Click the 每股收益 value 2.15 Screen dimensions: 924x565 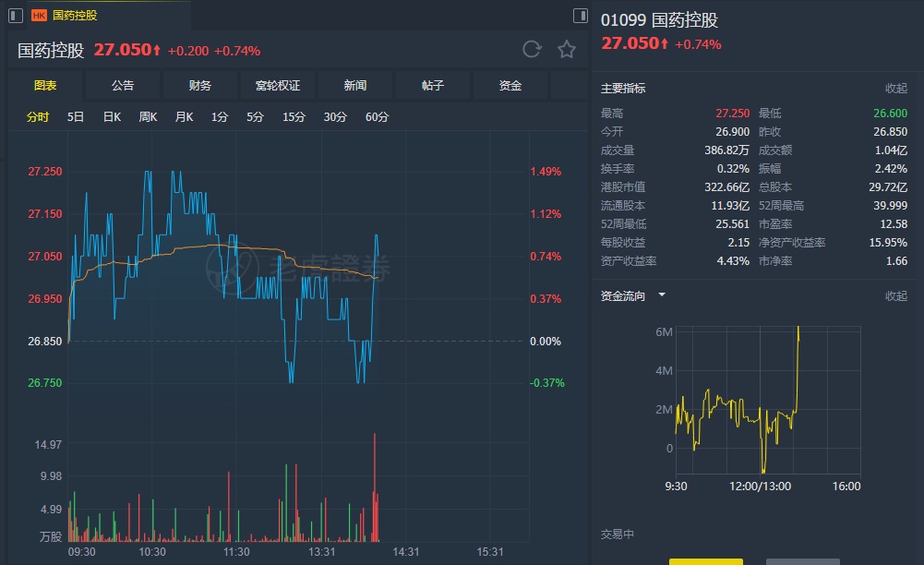coord(738,242)
